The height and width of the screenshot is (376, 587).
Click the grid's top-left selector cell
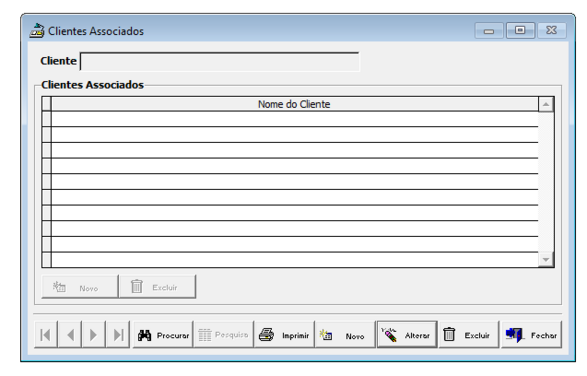point(47,104)
